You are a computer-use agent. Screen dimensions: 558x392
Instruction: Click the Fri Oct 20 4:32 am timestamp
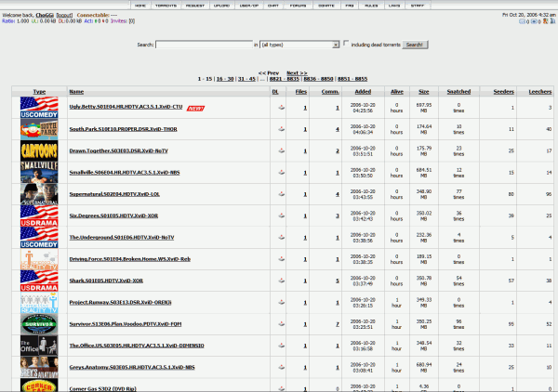pos(529,15)
